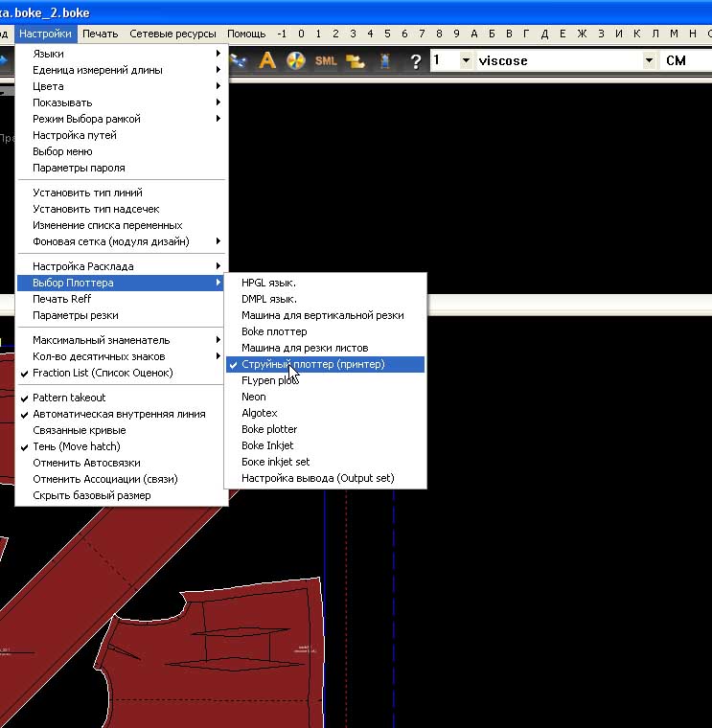Click the question mark help icon
Screen dimensions: 712x728
(415, 60)
